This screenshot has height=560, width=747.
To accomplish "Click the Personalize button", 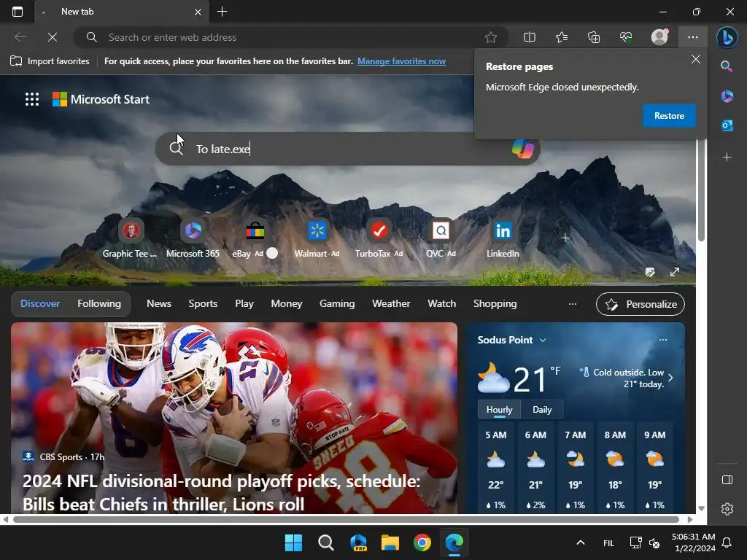I will (640, 304).
